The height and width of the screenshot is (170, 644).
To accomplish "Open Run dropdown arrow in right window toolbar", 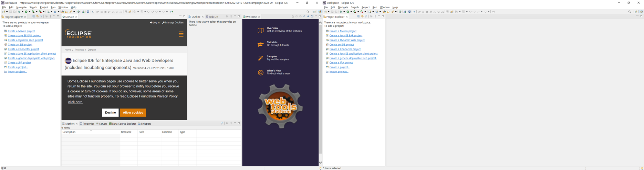I will [351, 12].
